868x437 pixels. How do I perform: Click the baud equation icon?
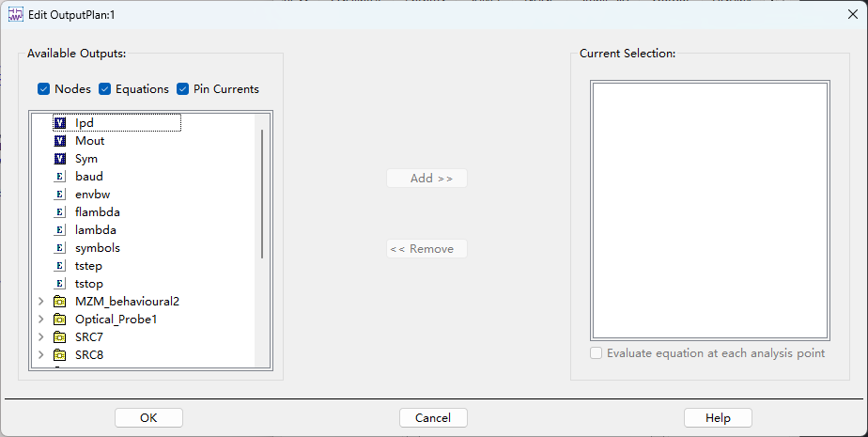pos(60,177)
